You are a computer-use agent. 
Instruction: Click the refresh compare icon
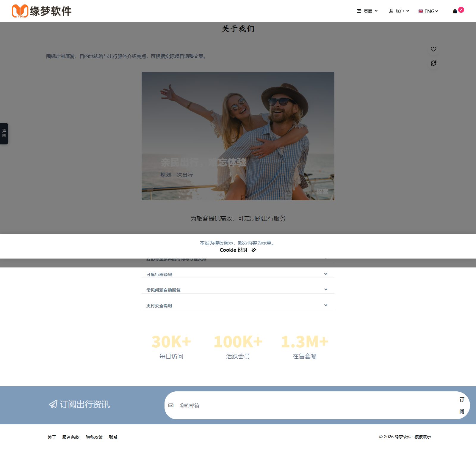(x=433, y=63)
